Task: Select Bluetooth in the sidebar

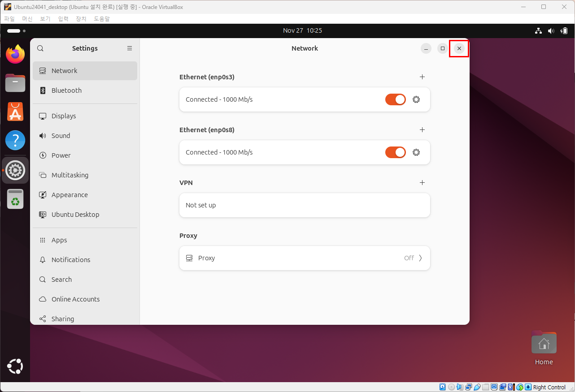Action: click(85, 90)
